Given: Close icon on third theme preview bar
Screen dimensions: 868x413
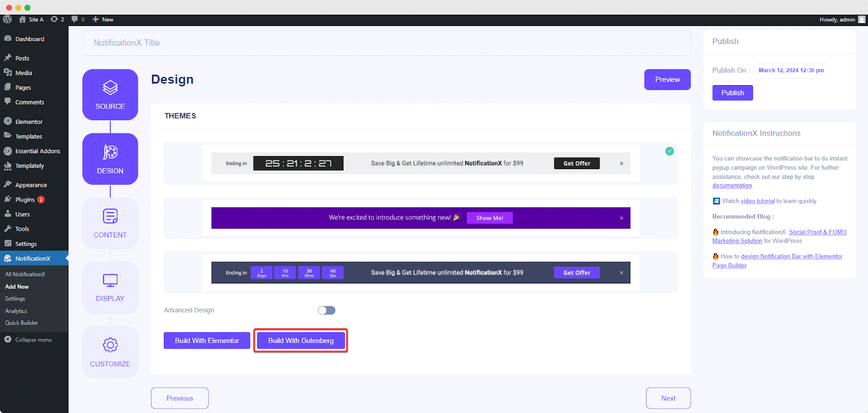Looking at the screenshot, I should (622, 273).
